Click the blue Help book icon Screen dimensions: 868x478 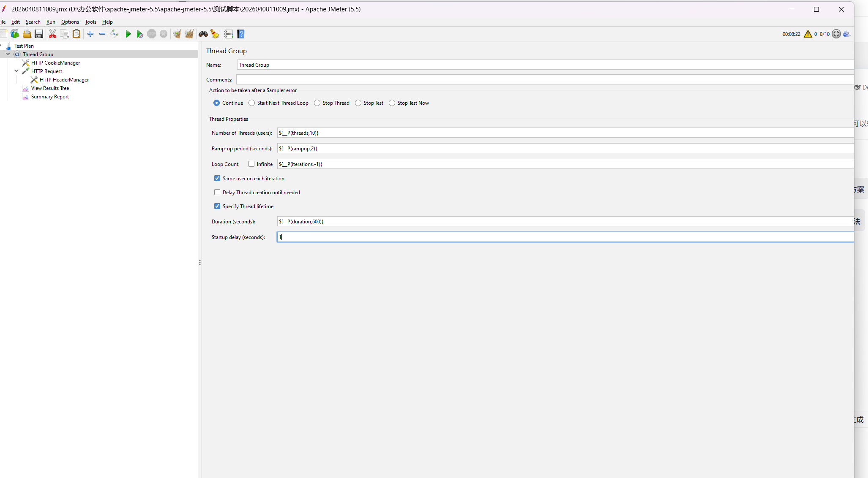pyautogui.click(x=241, y=34)
